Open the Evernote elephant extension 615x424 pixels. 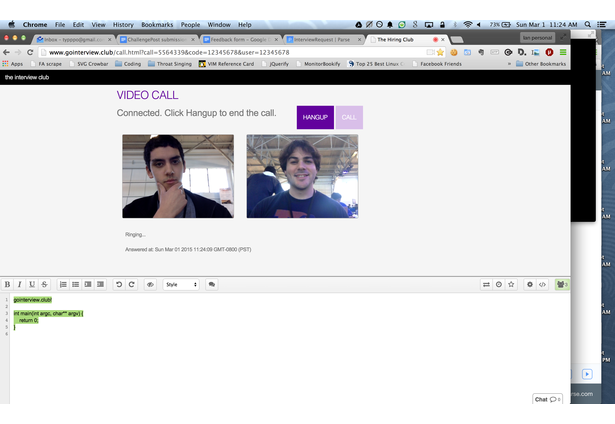click(x=481, y=52)
